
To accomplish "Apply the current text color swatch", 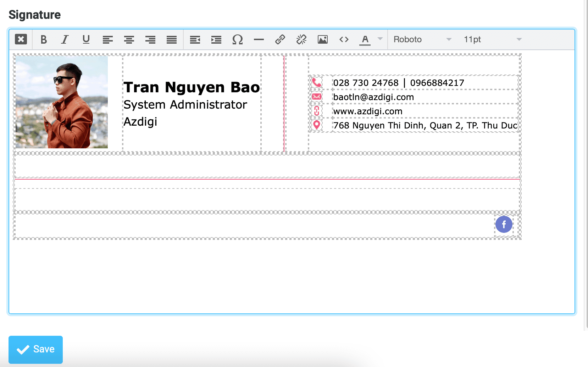I will [365, 39].
